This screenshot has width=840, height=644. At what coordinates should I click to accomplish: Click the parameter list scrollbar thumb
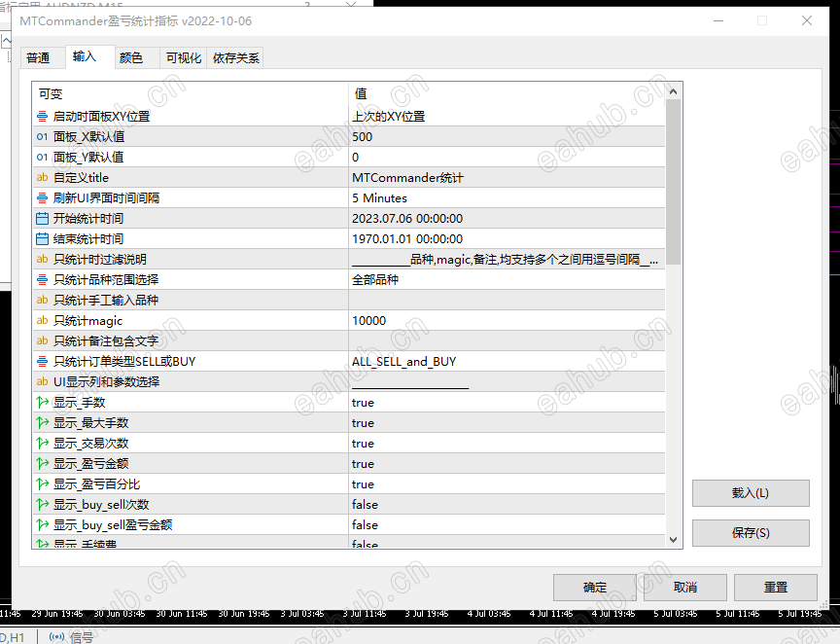(674, 182)
